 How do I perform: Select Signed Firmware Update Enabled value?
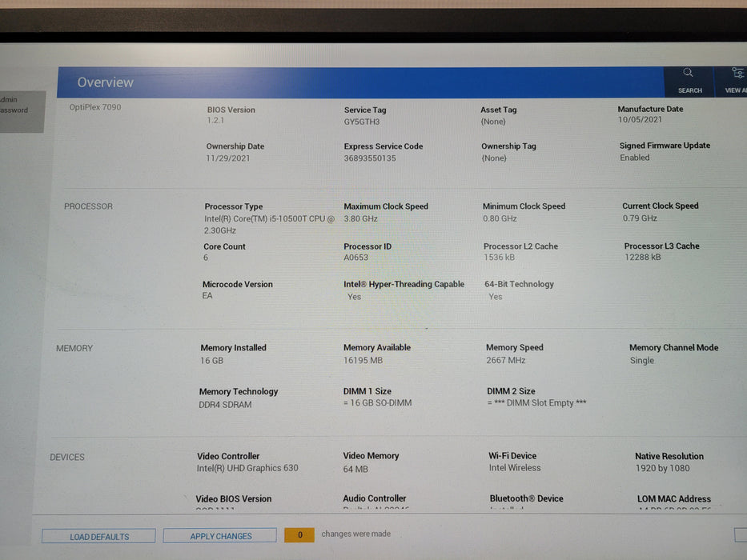tap(634, 158)
